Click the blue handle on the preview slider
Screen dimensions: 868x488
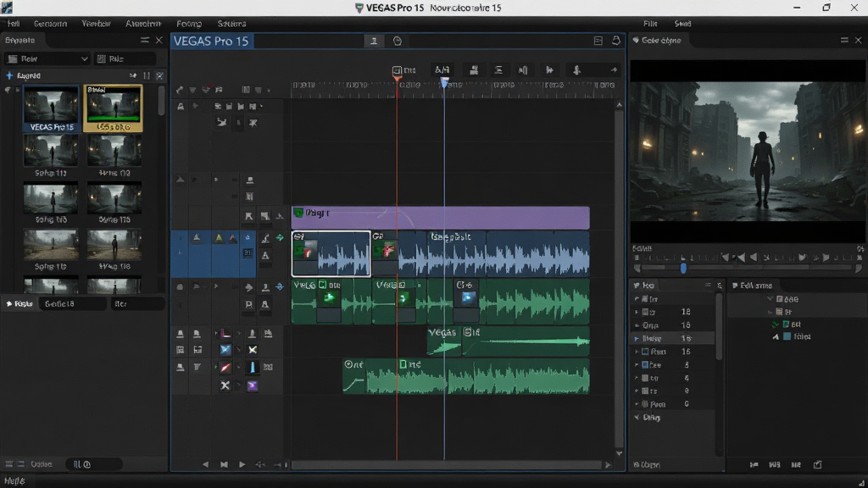(683, 268)
